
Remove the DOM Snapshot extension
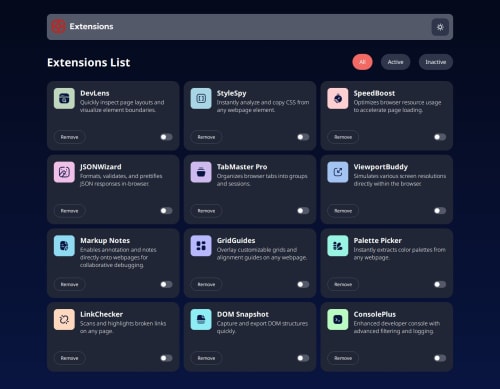click(x=206, y=358)
